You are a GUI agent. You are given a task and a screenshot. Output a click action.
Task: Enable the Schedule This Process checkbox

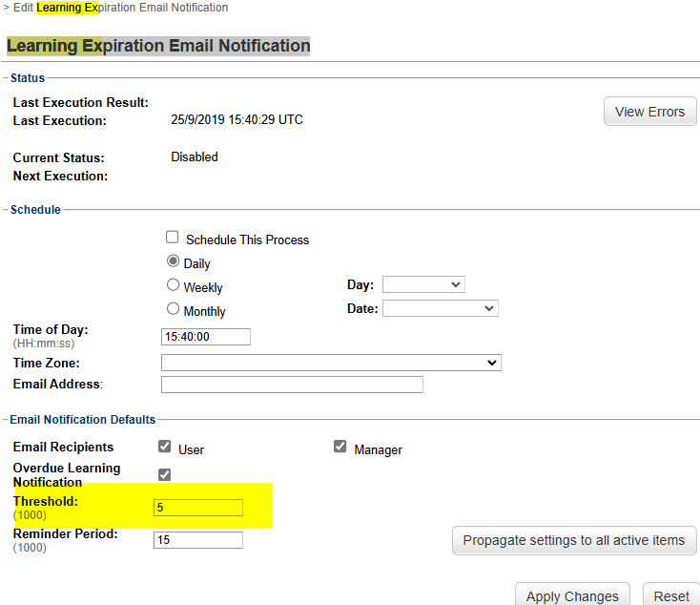point(173,238)
